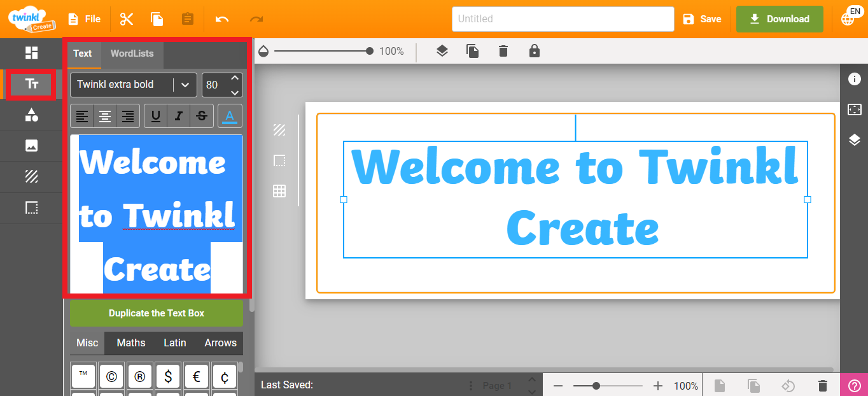
Task: Open the Twinkl extra bold font dropdown
Action: [x=133, y=84]
